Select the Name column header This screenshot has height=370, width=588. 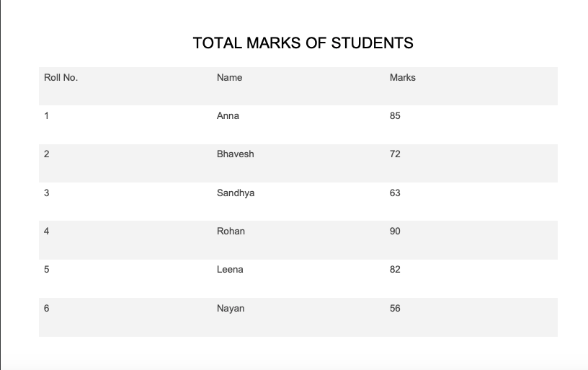pos(229,78)
